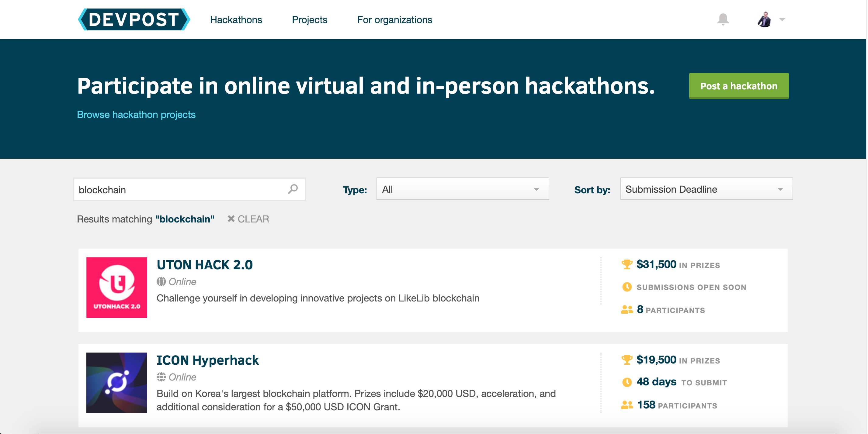Click the globe icon under UTON HACK 2.0
The width and height of the screenshot is (868, 434).
(161, 281)
